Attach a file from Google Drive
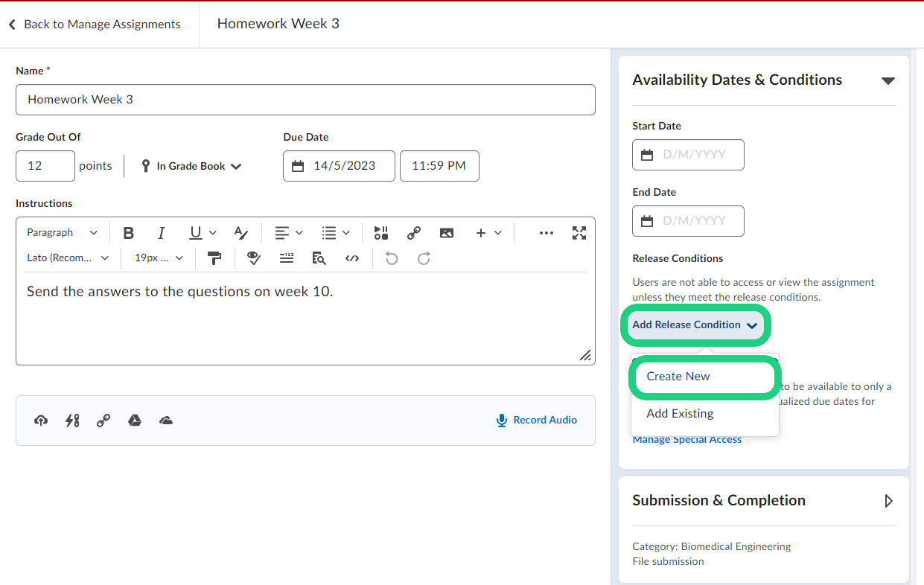This screenshot has height=585, width=924. click(x=135, y=421)
